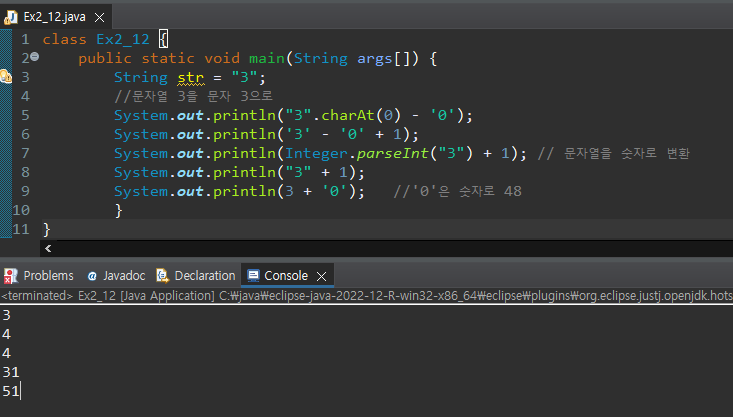
Task: Collapse the main method fold marker on line 2
Action: [35, 57]
